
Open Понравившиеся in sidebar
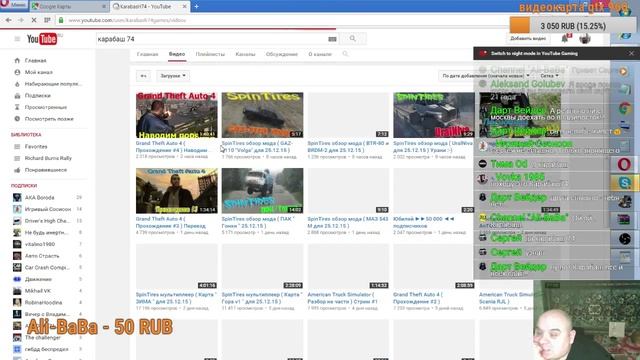(x=46, y=170)
